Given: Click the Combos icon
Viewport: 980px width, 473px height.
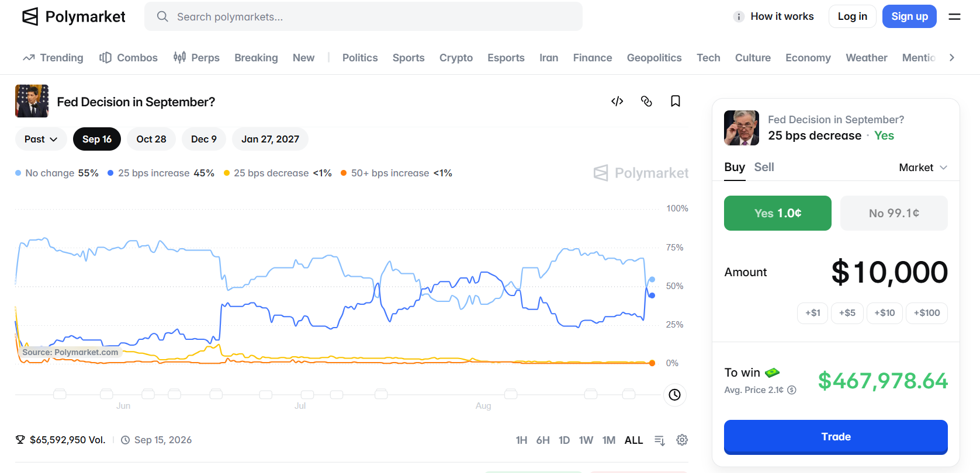Looking at the screenshot, I should click(105, 57).
